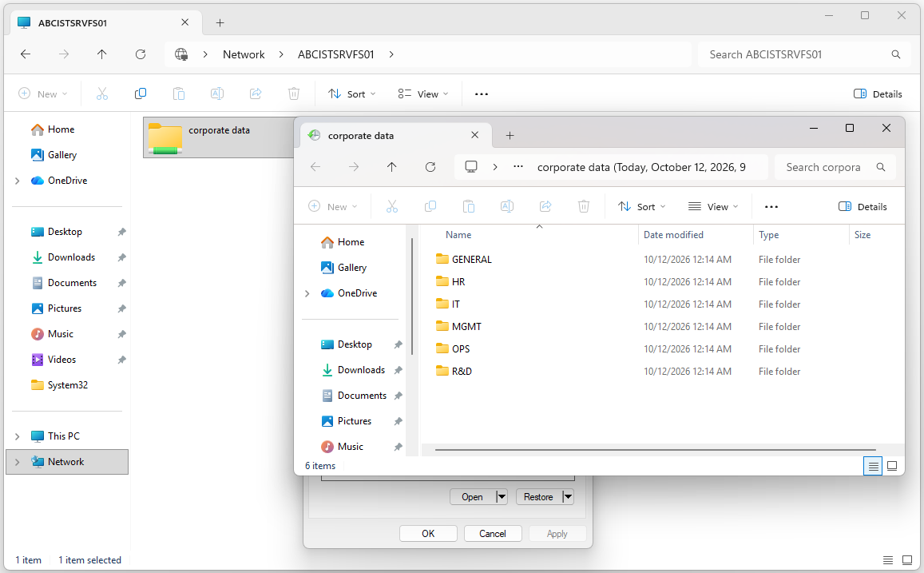Add a new tab in the ABCISTSRVFS01 window

[x=220, y=23]
